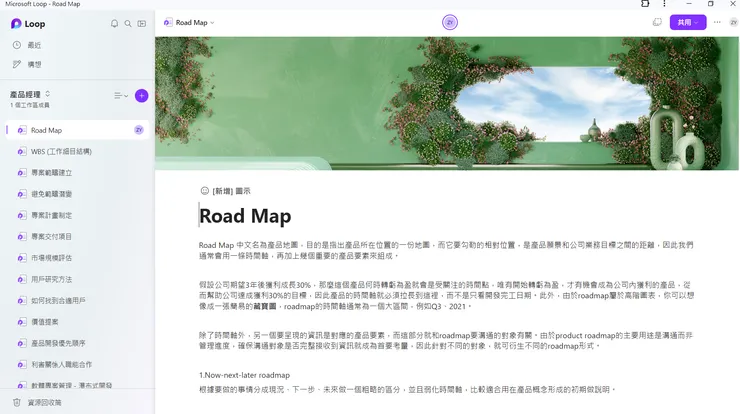Click the purple 共用 share button
Viewport: 740px width, 414px height.
coord(688,22)
